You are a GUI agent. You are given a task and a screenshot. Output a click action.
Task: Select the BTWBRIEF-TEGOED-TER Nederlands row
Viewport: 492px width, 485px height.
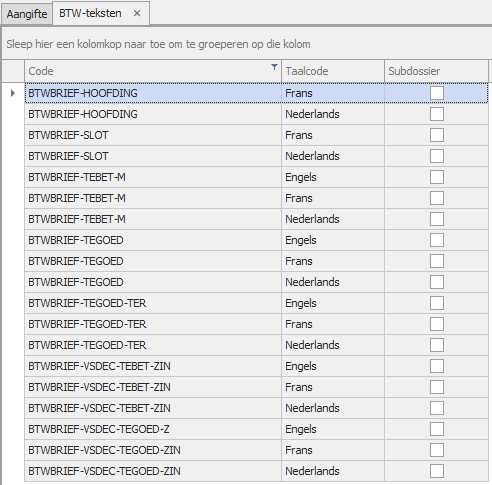256,345
